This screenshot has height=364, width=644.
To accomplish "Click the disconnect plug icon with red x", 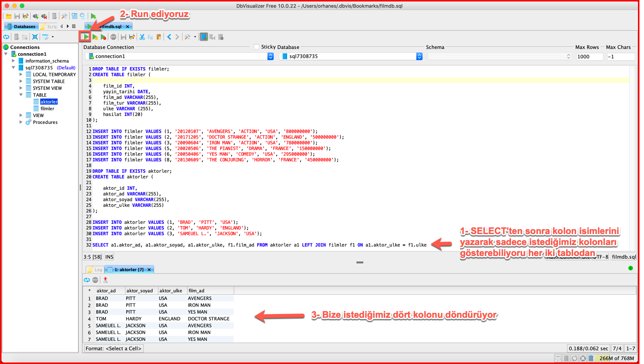I will [44, 16].
